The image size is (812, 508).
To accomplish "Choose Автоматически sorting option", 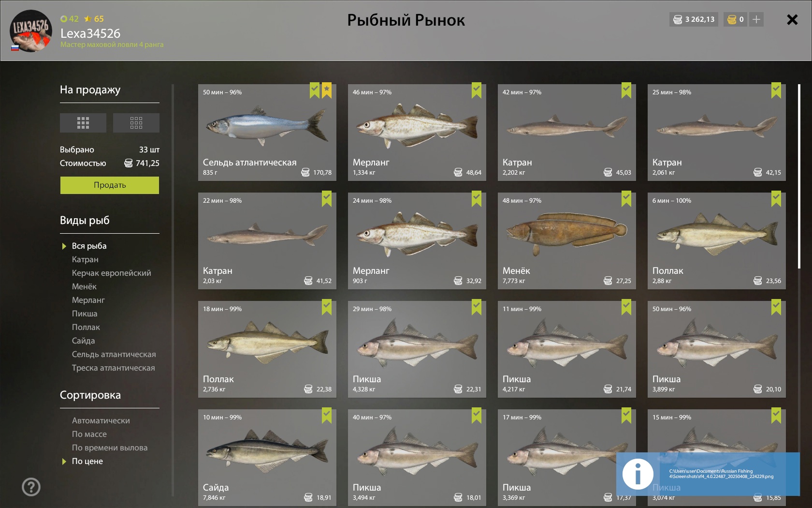I will click(x=101, y=420).
